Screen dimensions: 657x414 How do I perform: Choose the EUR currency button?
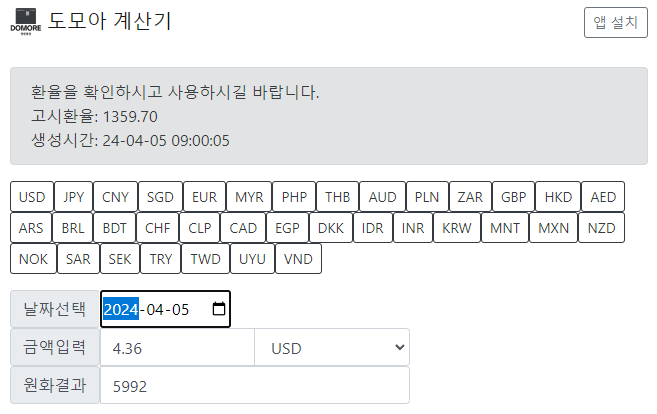[204, 197]
